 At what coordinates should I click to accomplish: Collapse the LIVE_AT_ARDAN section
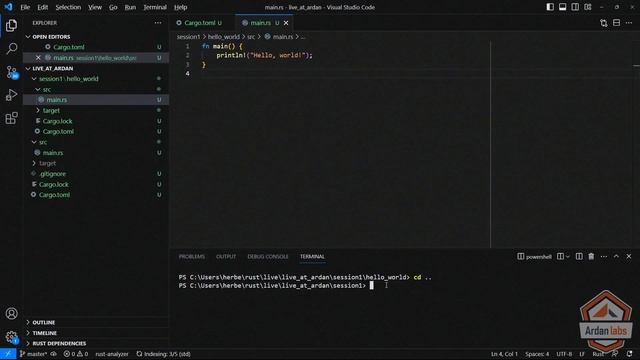[96, 68]
